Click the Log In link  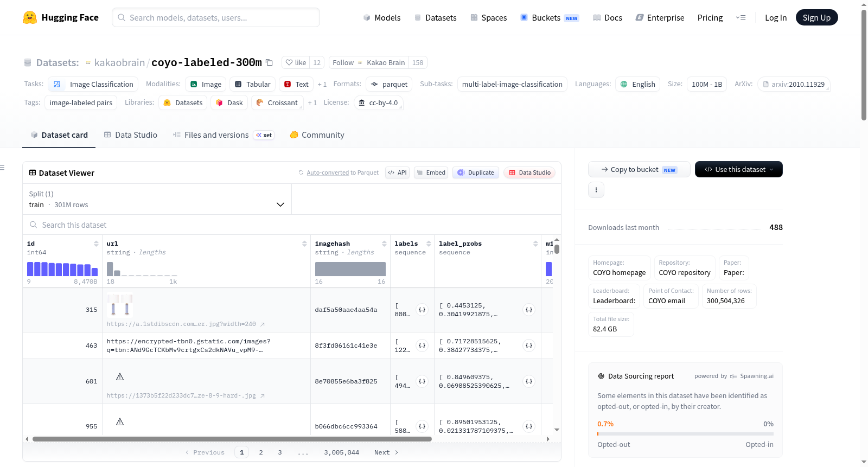776,17
